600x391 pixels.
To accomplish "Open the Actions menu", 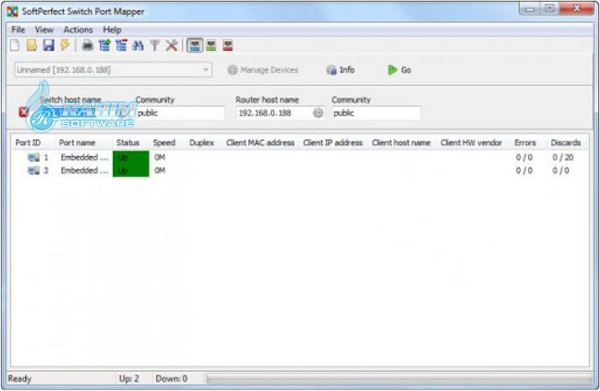I will [x=78, y=29].
